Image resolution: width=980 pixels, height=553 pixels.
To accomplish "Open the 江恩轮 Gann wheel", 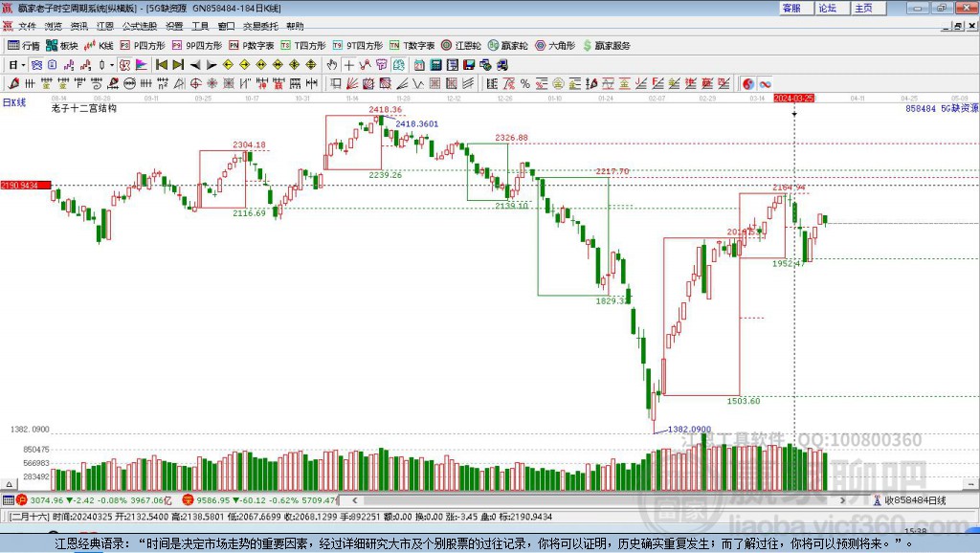I will pos(461,46).
